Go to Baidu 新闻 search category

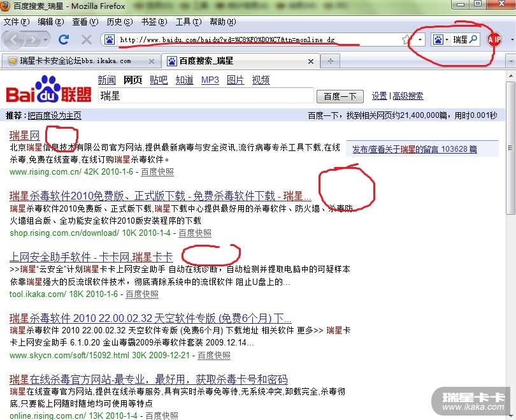click(106, 80)
